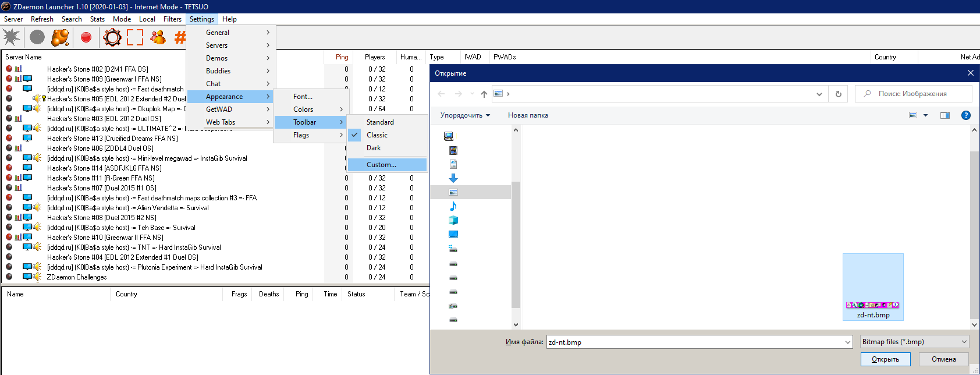The width and height of the screenshot is (980, 375).
Task: Open the Music note icon in sidebar
Action: tap(453, 206)
